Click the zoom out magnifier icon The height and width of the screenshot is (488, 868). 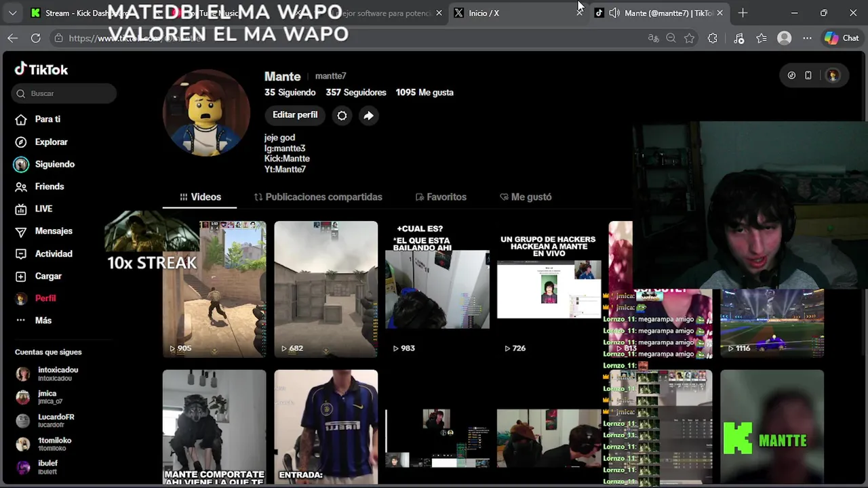point(671,39)
